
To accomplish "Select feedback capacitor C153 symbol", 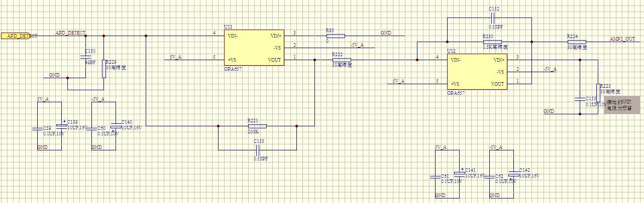I will (x=258, y=150).
